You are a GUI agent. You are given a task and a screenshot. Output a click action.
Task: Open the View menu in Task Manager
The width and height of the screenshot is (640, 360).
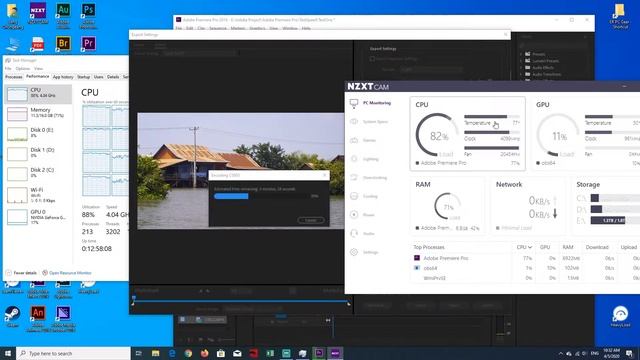coord(38,69)
